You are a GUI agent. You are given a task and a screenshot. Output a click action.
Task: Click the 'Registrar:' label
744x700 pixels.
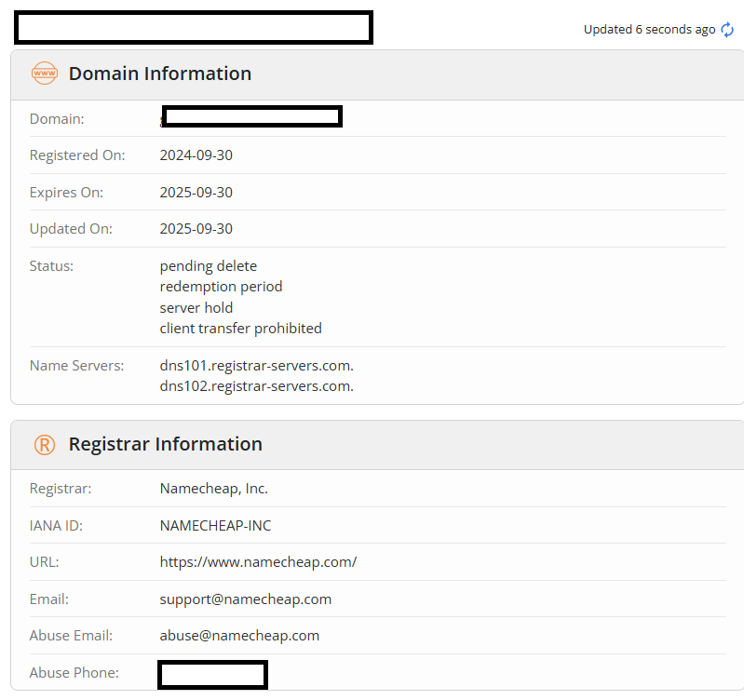click(61, 489)
